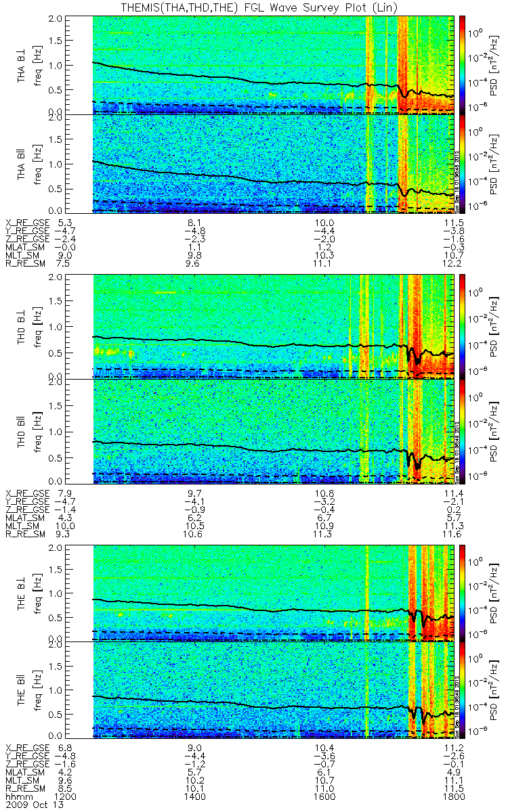Click the 'THD B⊥' y-axis panel label
The image size is (508, 812).
point(22,325)
